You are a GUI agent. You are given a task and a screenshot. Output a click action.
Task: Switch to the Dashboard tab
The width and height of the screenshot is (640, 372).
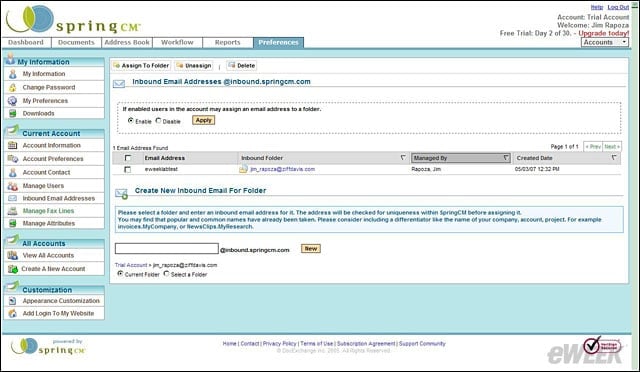26,42
